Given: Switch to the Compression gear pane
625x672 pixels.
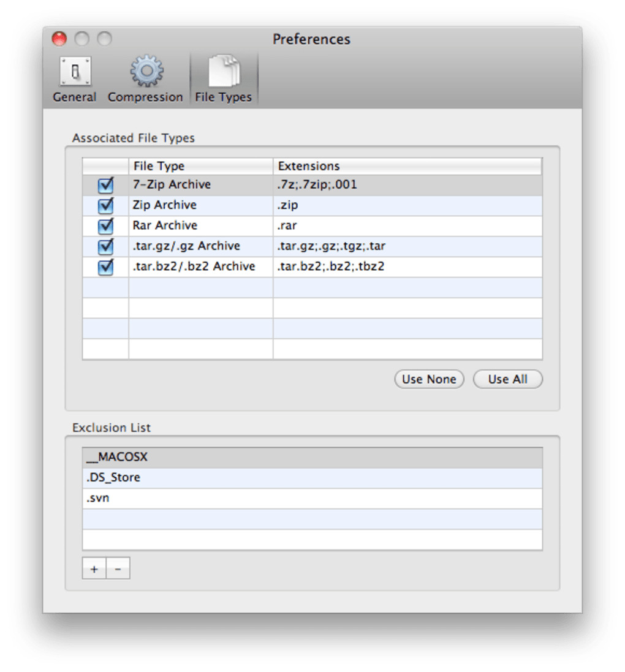Looking at the screenshot, I should [x=145, y=80].
